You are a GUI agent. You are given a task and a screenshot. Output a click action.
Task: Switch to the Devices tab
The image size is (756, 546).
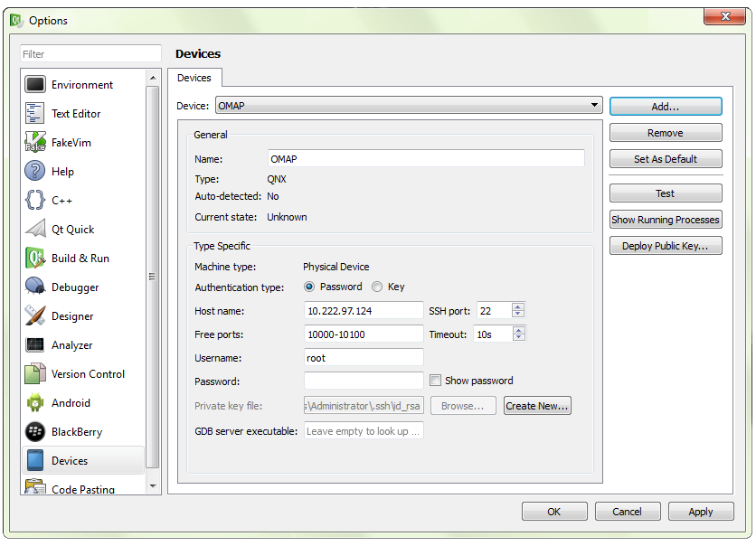tap(194, 79)
